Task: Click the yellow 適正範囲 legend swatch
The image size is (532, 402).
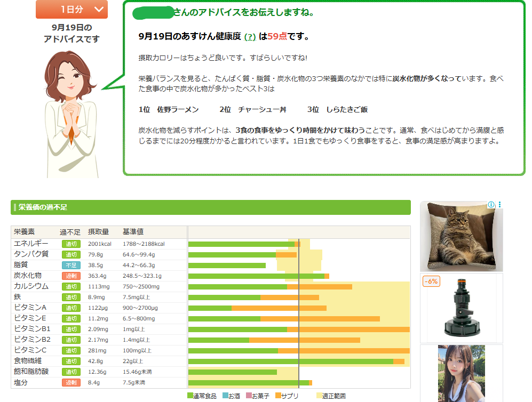Action: (x=319, y=396)
